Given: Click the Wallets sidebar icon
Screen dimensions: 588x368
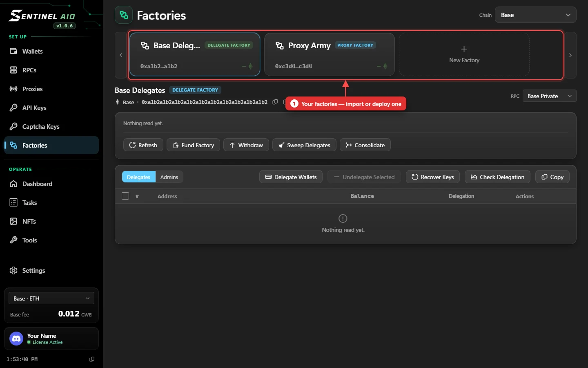Looking at the screenshot, I should 13,52.
